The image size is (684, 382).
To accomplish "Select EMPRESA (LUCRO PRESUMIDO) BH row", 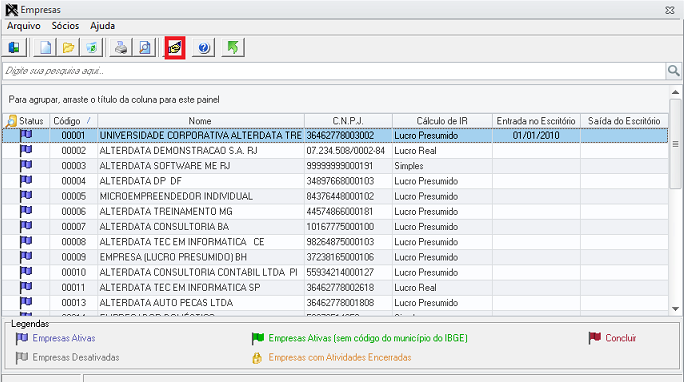I will (x=335, y=257).
